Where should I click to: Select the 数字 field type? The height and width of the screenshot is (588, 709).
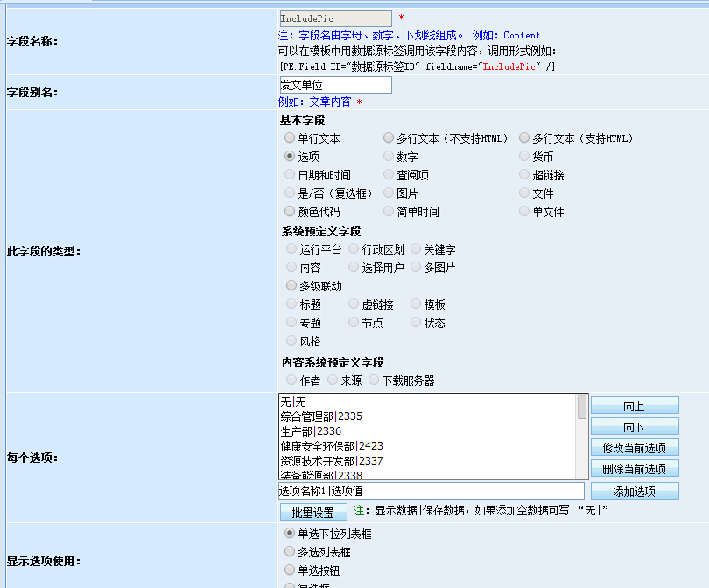pyautogui.click(x=389, y=157)
